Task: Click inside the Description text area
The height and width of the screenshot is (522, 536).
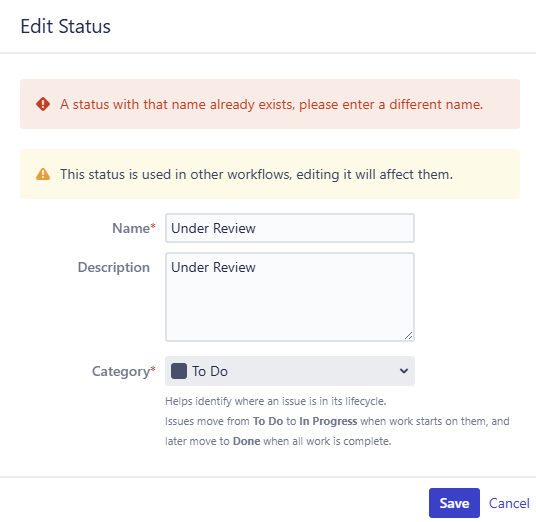Action: 290,297
